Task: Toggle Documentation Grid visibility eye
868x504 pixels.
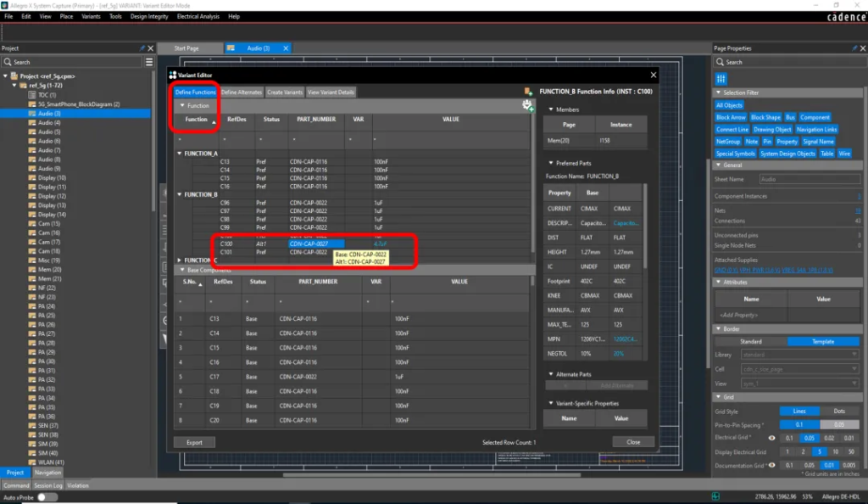Action: point(772,465)
